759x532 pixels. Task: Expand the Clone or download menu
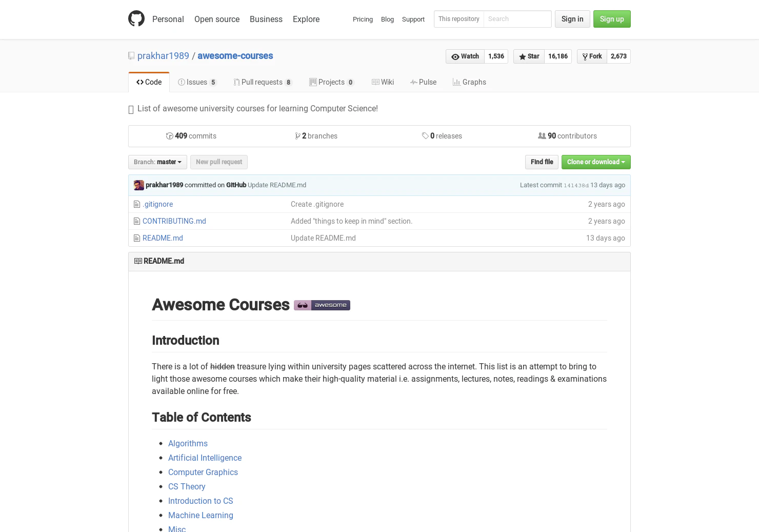point(596,162)
